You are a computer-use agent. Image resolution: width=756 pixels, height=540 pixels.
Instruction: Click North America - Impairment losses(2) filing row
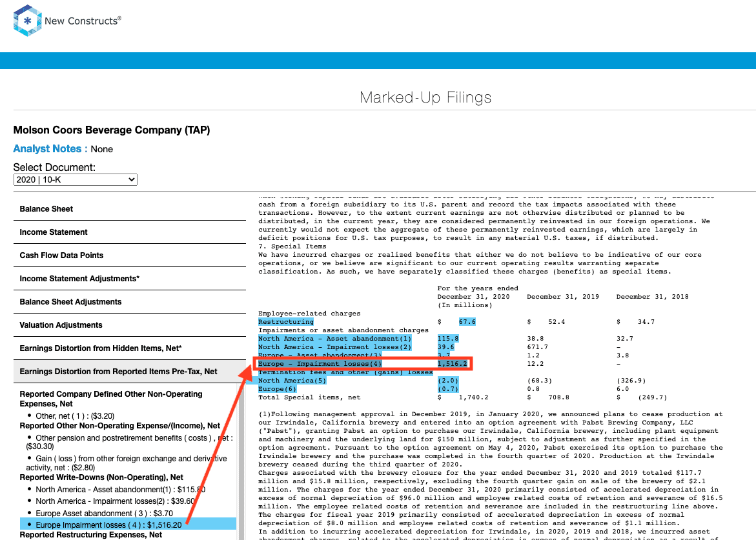334,347
